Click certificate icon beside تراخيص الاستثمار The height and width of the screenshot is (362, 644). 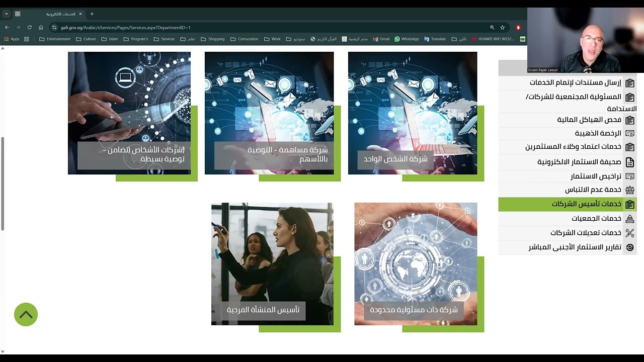tap(629, 176)
